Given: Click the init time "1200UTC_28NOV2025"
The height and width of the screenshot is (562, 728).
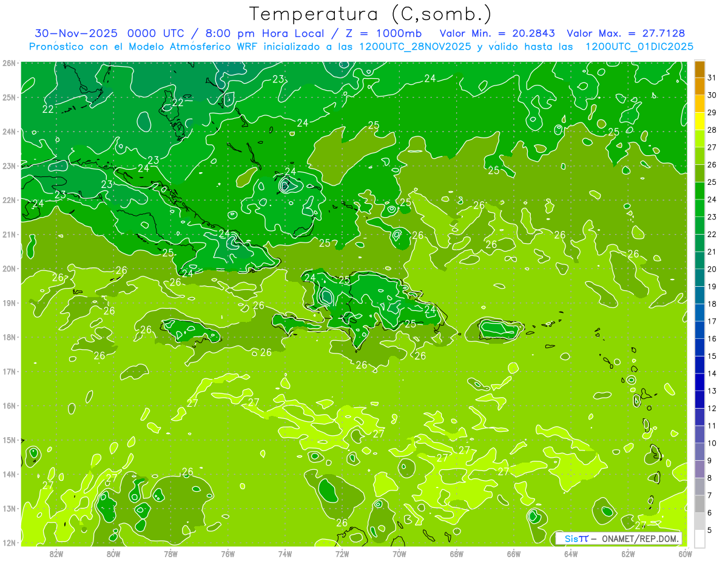Looking at the screenshot, I should (x=417, y=47).
